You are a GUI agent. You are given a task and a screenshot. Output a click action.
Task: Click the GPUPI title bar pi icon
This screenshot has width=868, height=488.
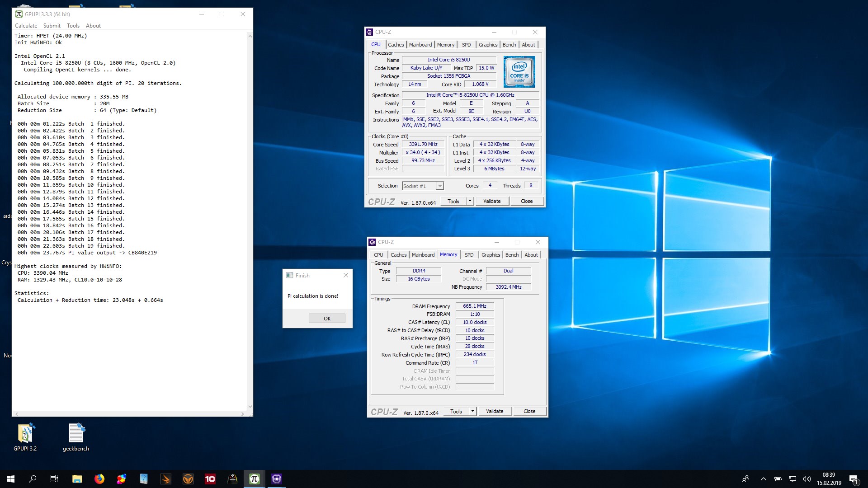19,14
